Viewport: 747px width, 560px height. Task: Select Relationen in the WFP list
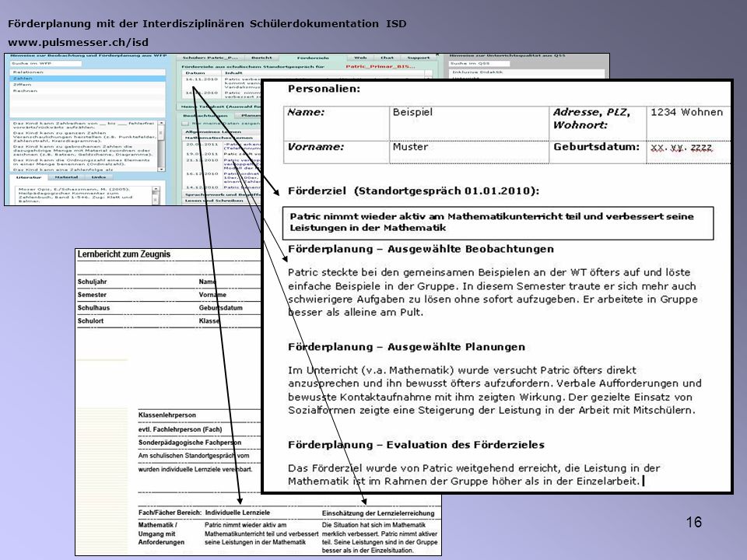pos(88,72)
